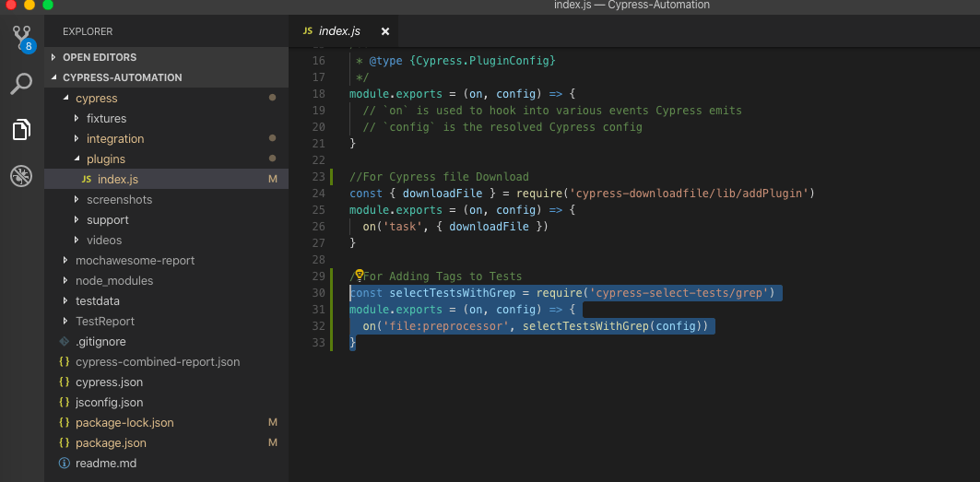The width and height of the screenshot is (980, 482).
Task: Click braces icon of package-lock.json
Action: (64, 423)
